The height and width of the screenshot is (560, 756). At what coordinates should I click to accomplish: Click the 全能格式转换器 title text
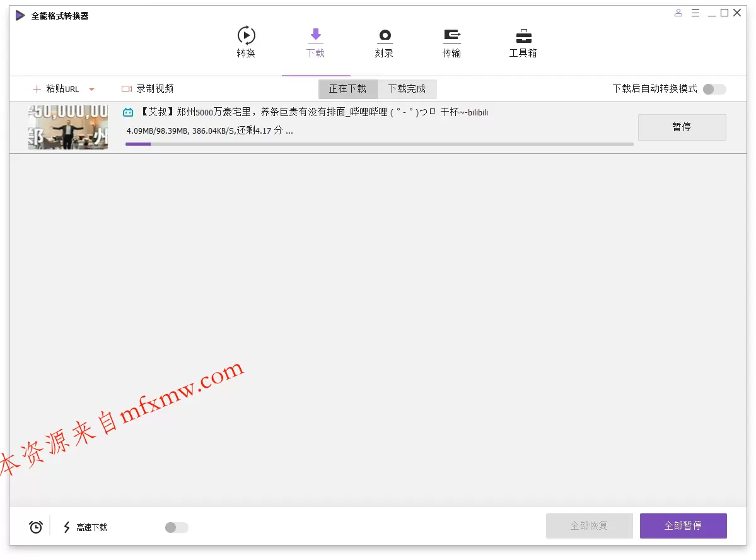(60, 16)
